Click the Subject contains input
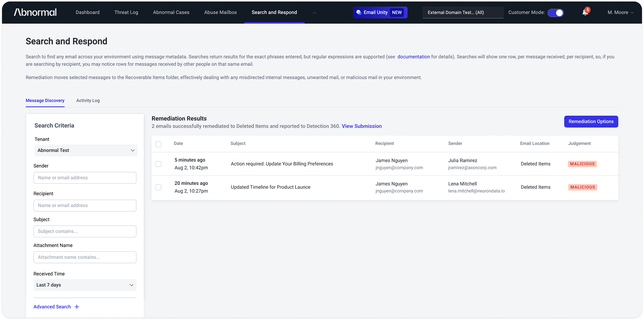 tap(85, 231)
